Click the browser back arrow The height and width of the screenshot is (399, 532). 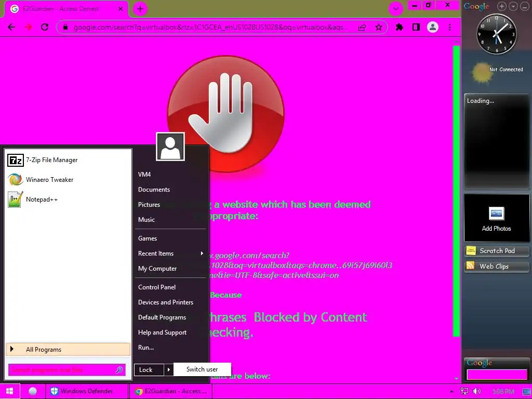11,27
